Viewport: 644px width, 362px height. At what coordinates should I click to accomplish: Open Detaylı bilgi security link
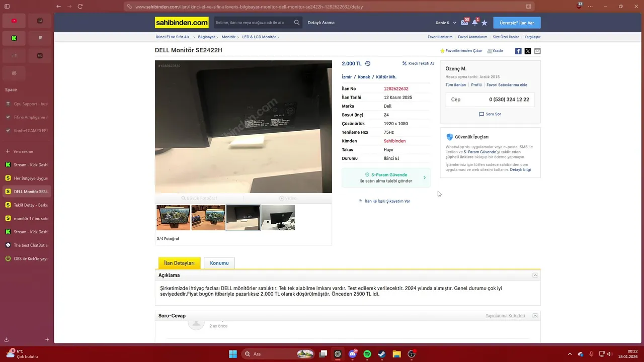click(x=520, y=170)
